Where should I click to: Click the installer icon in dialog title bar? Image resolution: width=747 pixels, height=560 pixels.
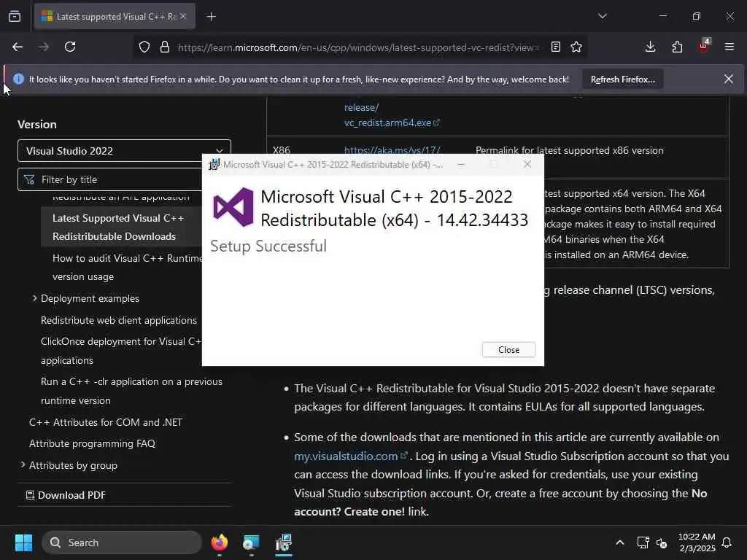(214, 164)
